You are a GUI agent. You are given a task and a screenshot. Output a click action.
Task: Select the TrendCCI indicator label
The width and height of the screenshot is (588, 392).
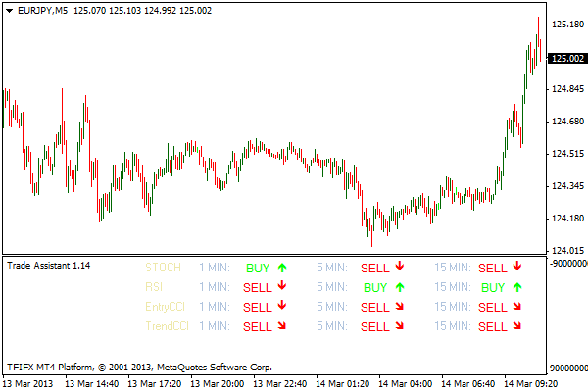[166, 326]
